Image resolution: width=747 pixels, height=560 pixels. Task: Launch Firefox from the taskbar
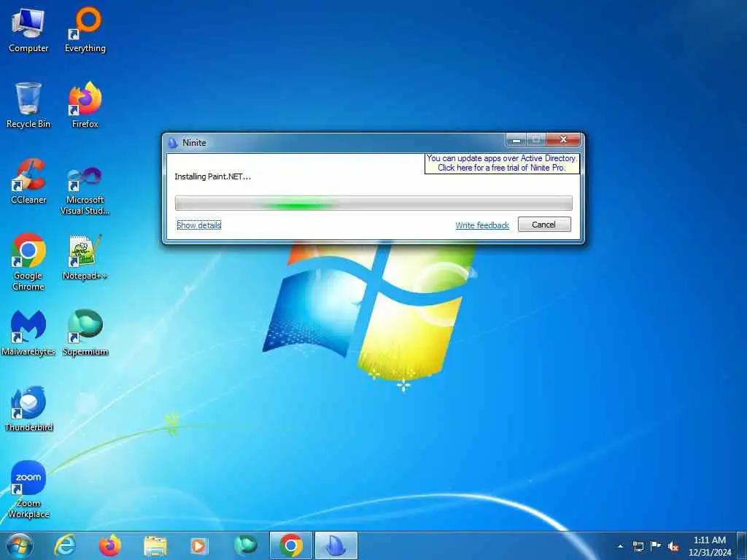[x=110, y=545]
